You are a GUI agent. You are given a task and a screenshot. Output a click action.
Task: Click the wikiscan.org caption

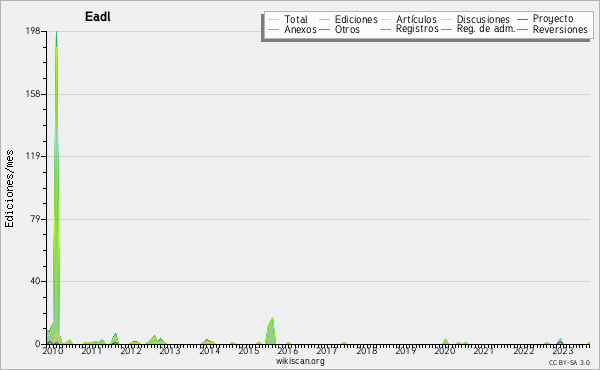click(300, 361)
